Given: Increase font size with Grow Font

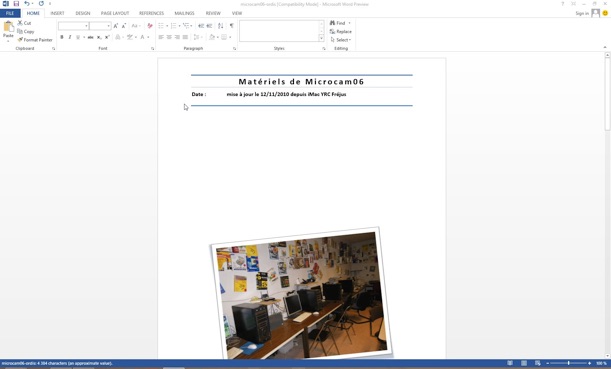Looking at the screenshot, I should 116,26.
